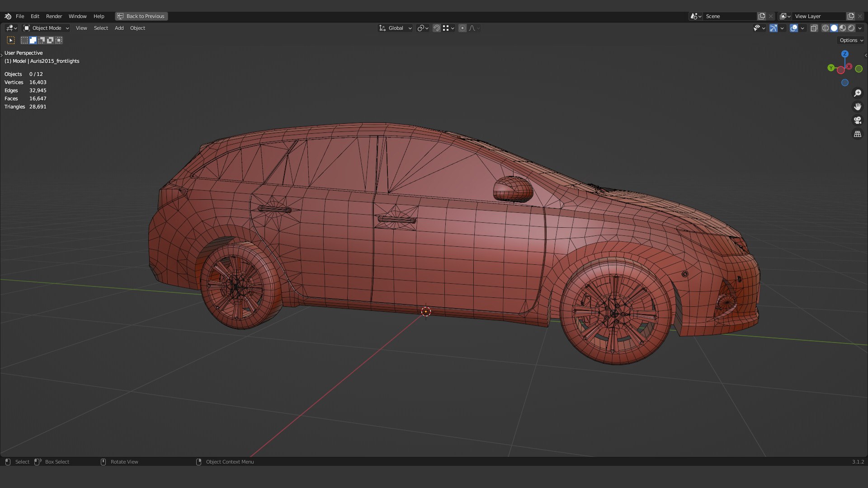Click the Back to Previous button
The height and width of the screenshot is (488, 868).
pos(141,16)
